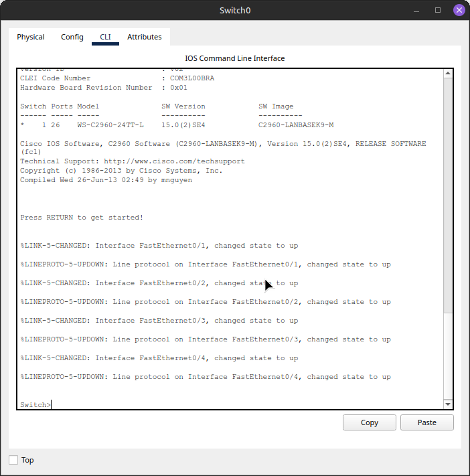Maximize the Switch0 window
The image size is (470, 476).
[x=438, y=10]
